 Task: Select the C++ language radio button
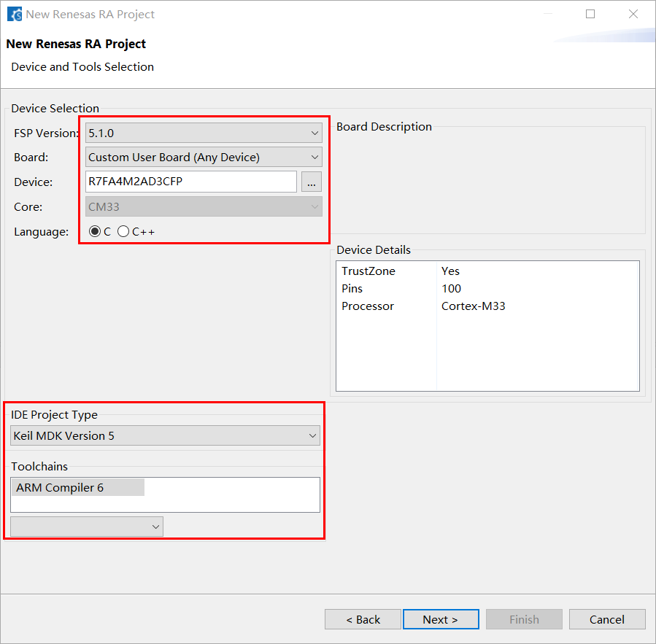pyautogui.click(x=123, y=231)
